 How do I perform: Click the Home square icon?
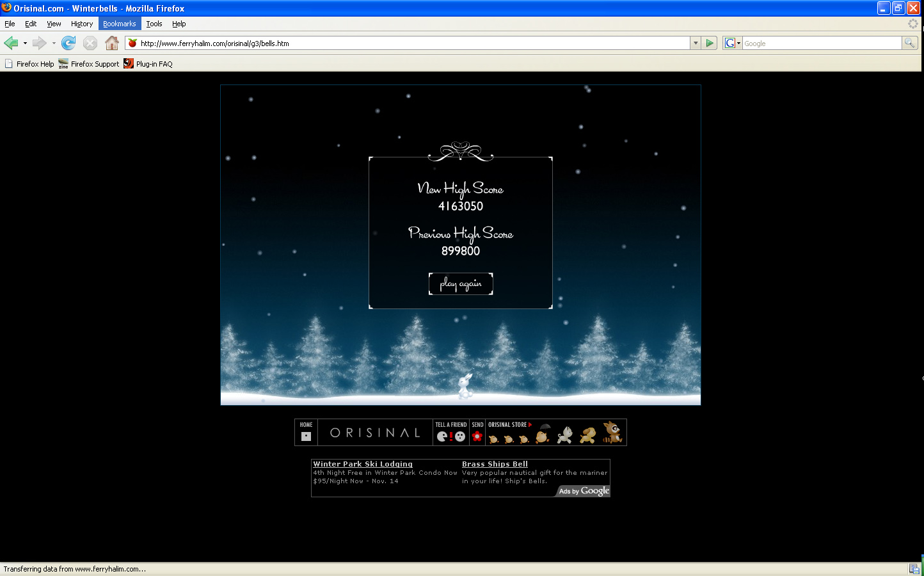point(306,436)
